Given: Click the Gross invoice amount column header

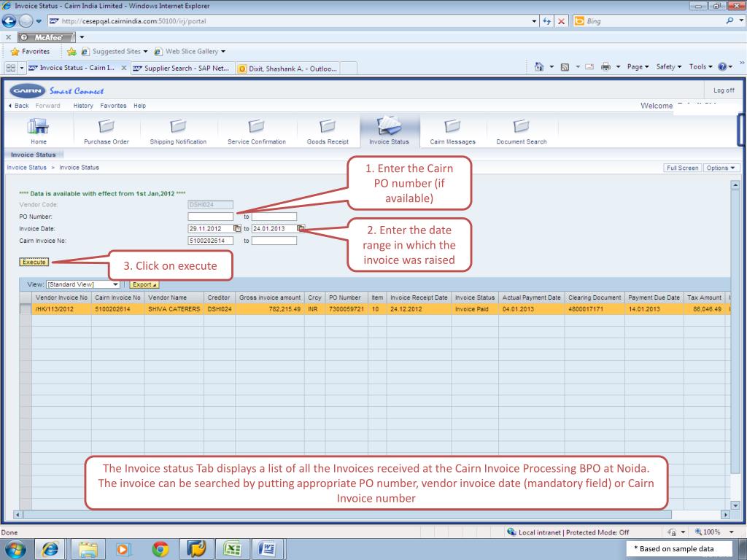Looking at the screenshot, I should [x=270, y=297].
